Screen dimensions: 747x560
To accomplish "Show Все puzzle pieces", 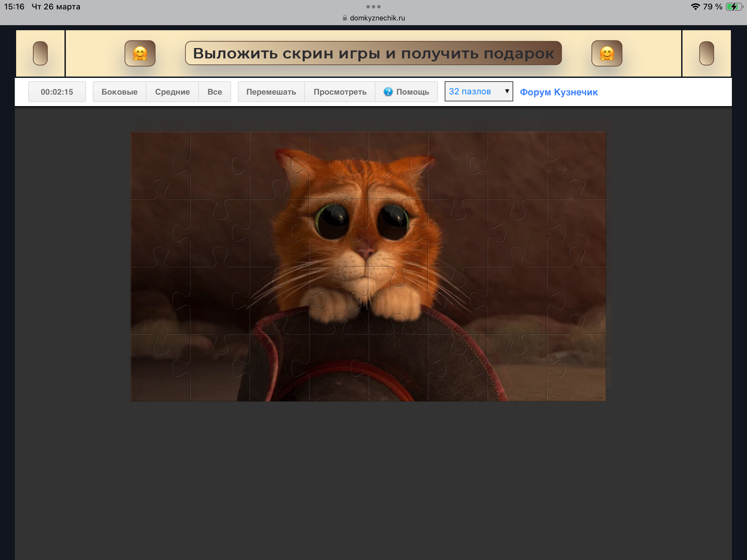I will pos(214,92).
